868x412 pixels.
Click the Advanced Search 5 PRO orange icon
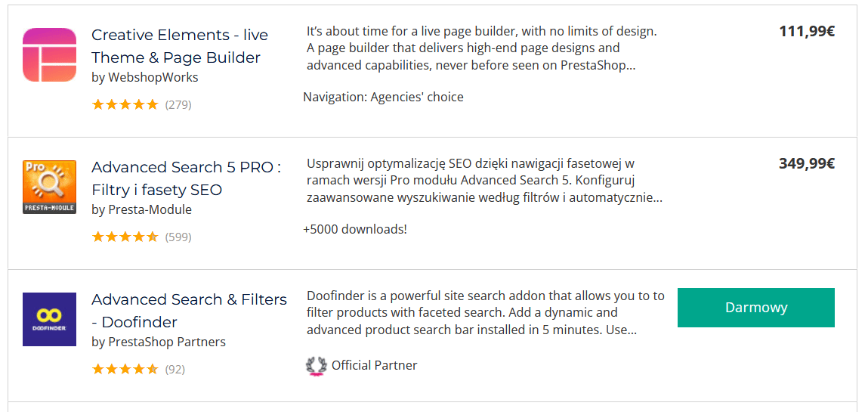49,187
